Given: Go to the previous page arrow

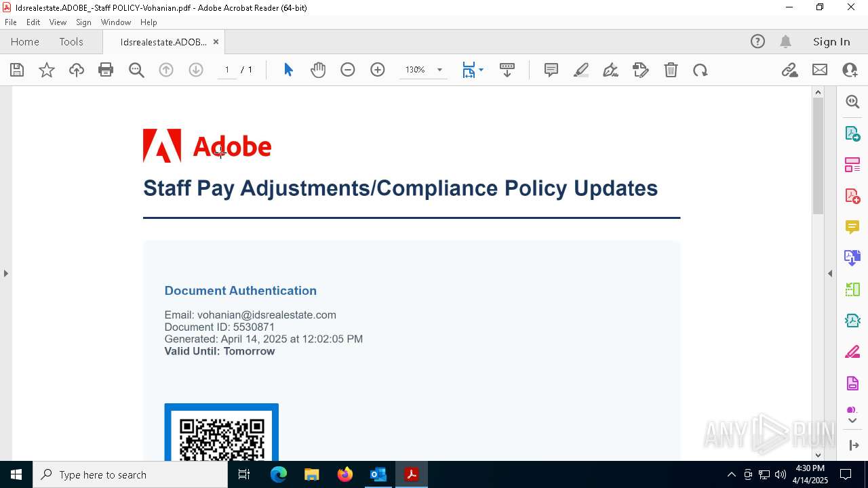Looking at the screenshot, I should 166,70.
